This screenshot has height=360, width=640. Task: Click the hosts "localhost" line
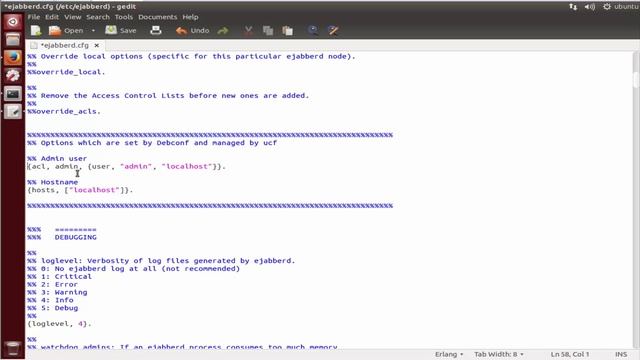pos(80,190)
